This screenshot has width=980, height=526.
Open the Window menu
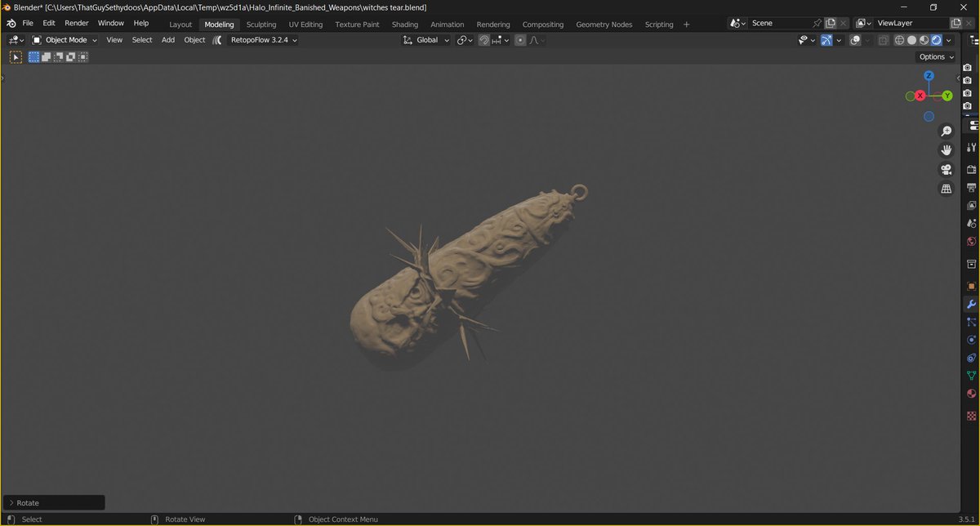[x=110, y=24]
